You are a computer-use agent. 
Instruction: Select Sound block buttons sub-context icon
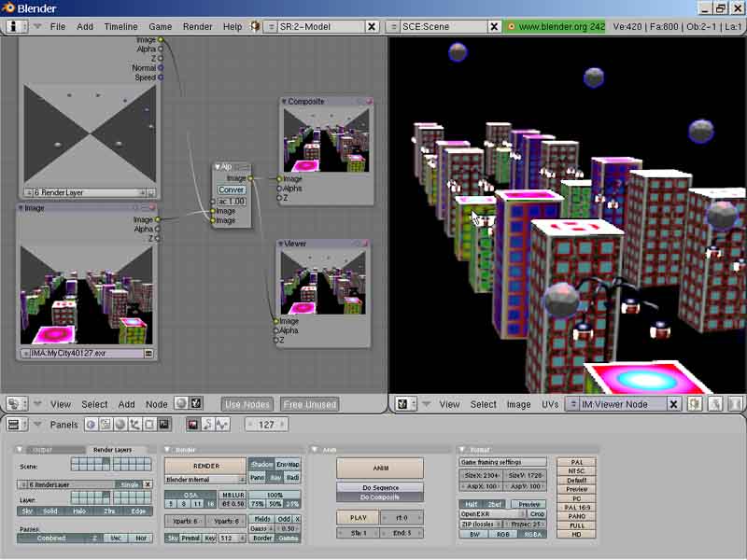(222, 425)
